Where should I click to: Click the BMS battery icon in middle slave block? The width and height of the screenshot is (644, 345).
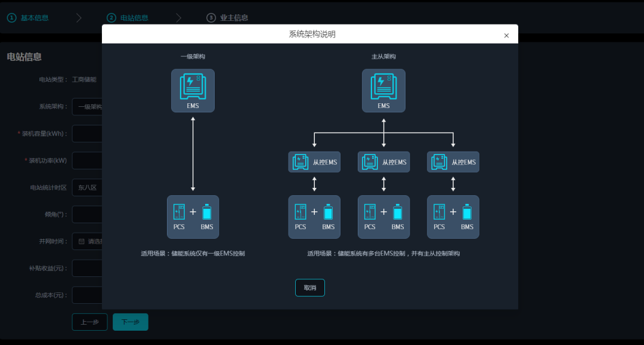pyautogui.click(x=398, y=212)
